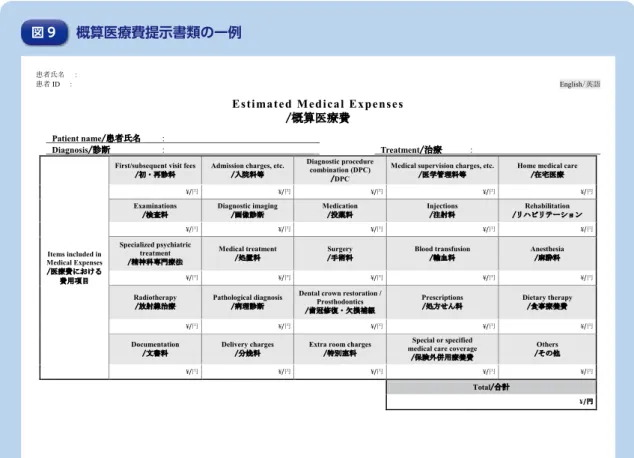634x458 pixels.
Task: Click the 'Blood transfusion' cell
Action: [442, 253]
